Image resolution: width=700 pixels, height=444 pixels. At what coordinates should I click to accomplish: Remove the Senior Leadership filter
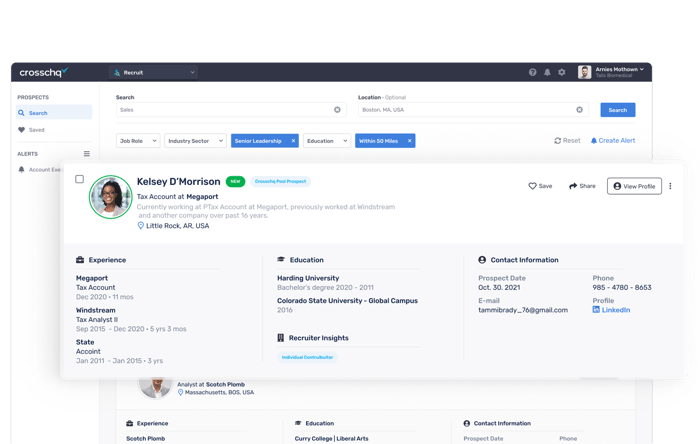pyautogui.click(x=293, y=141)
